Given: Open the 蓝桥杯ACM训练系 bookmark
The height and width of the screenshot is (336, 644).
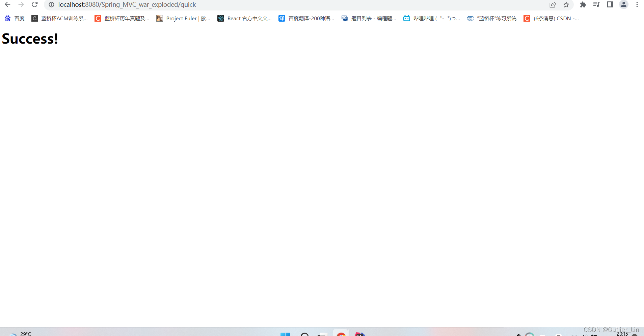Looking at the screenshot, I should pos(59,19).
